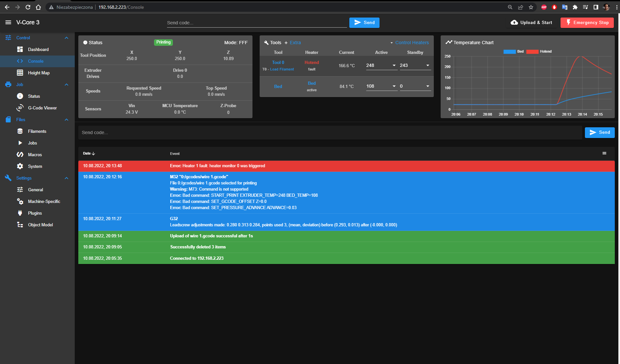Click the Hotend heater fault link

tap(312, 62)
